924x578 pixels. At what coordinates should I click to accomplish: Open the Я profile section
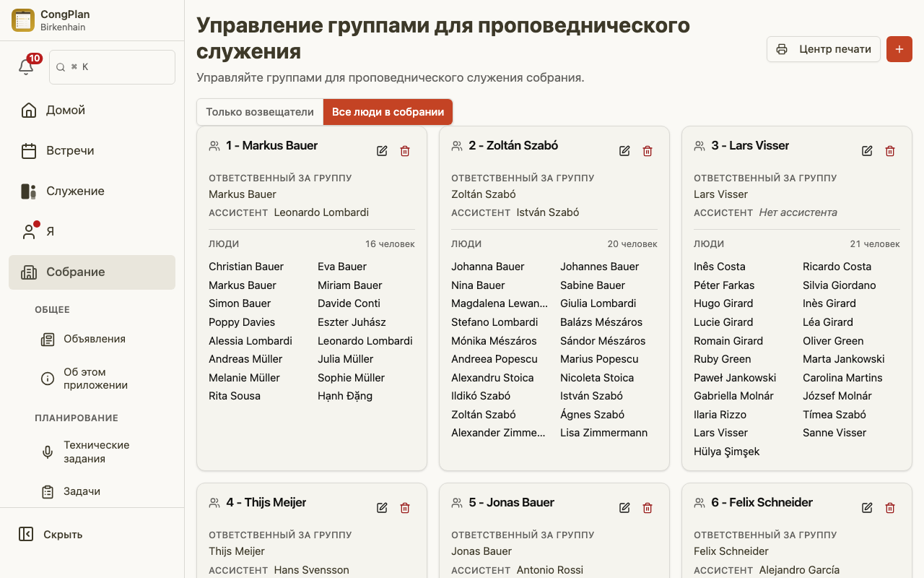pos(92,232)
